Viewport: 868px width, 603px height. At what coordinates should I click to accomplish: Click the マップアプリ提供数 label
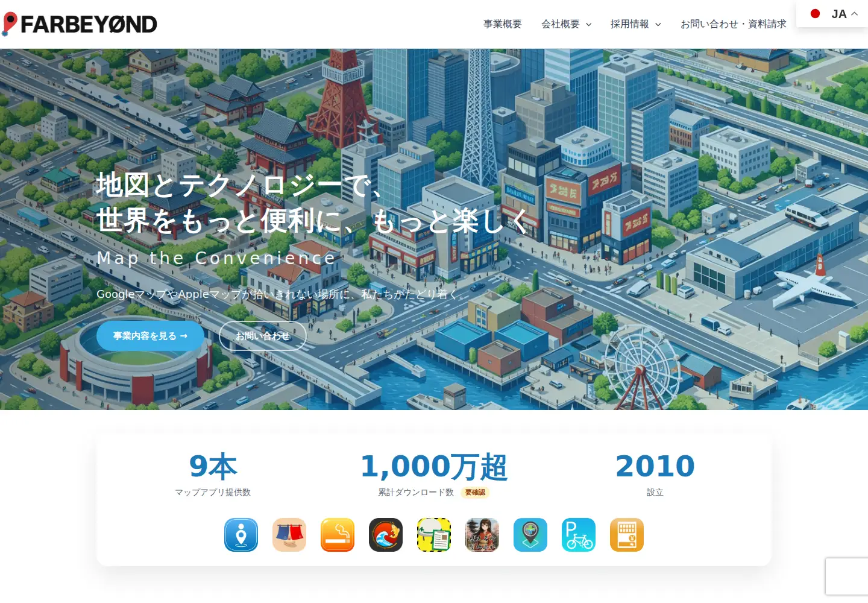click(213, 492)
